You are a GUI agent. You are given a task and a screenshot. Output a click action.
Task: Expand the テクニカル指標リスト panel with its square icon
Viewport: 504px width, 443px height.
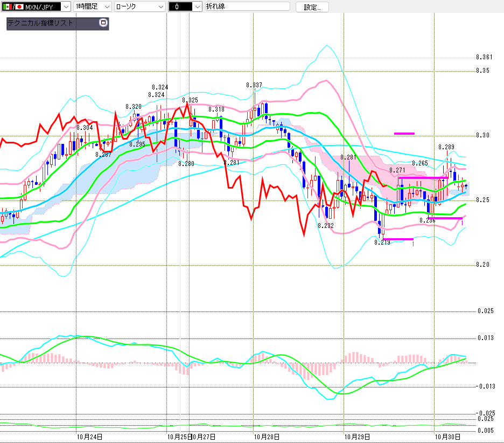pyautogui.click(x=103, y=23)
